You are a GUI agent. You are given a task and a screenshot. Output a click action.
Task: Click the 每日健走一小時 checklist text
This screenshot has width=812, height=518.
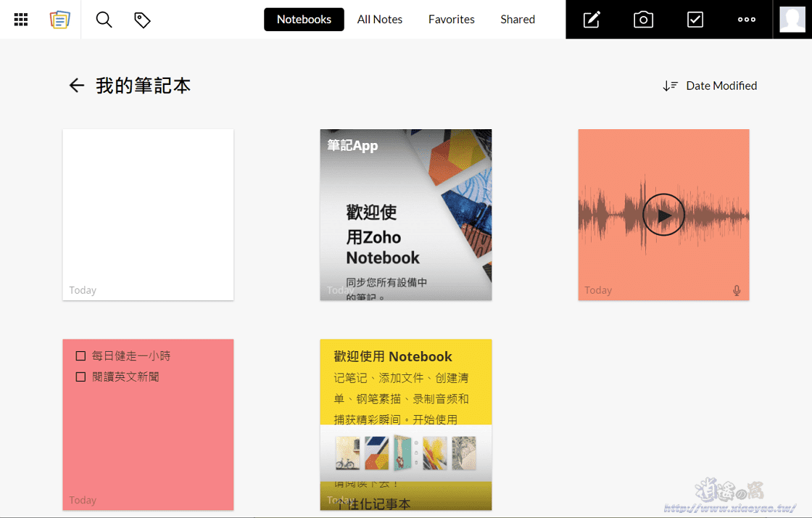pos(131,356)
